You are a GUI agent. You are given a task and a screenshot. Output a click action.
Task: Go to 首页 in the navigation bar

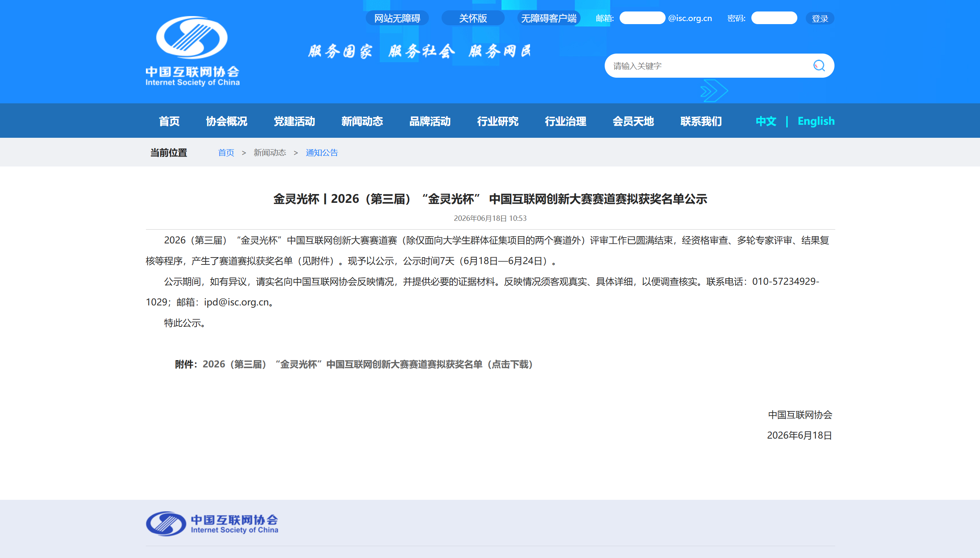(x=169, y=121)
